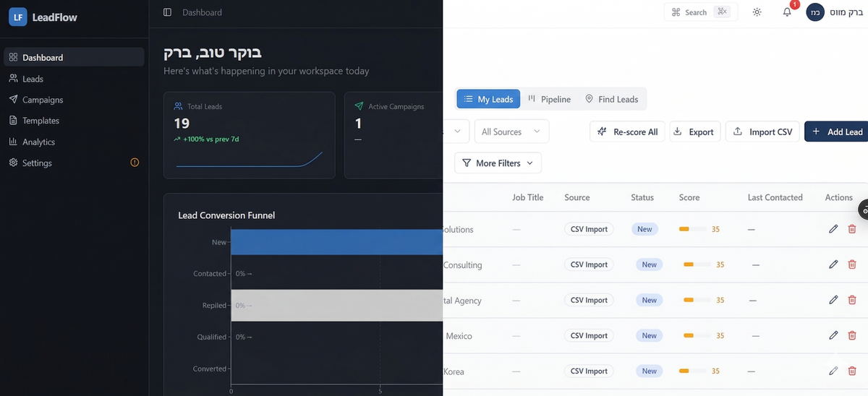The width and height of the screenshot is (868, 396).
Task: Open the Search box
Action: (701, 12)
